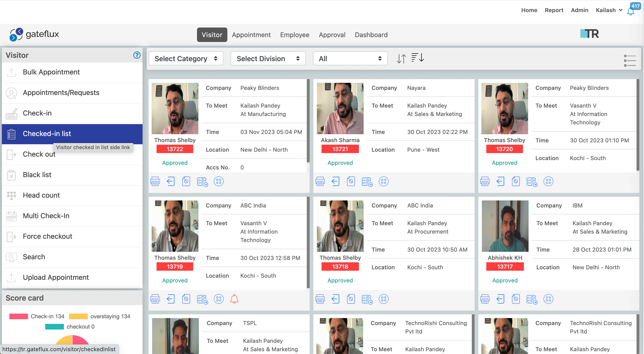Click the Visitor panel help icon
Viewport: 644px width, 354px height.
point(137,55)
